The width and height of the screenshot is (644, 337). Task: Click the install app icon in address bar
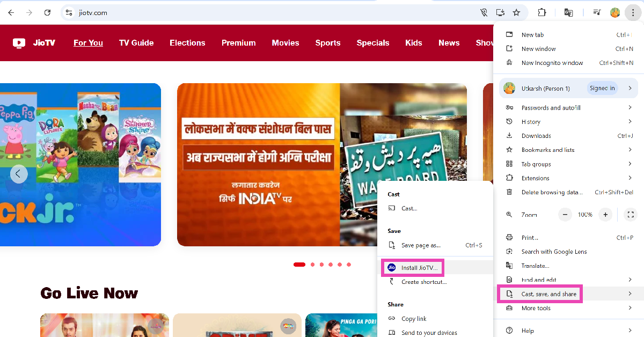[x=500, y=12]
